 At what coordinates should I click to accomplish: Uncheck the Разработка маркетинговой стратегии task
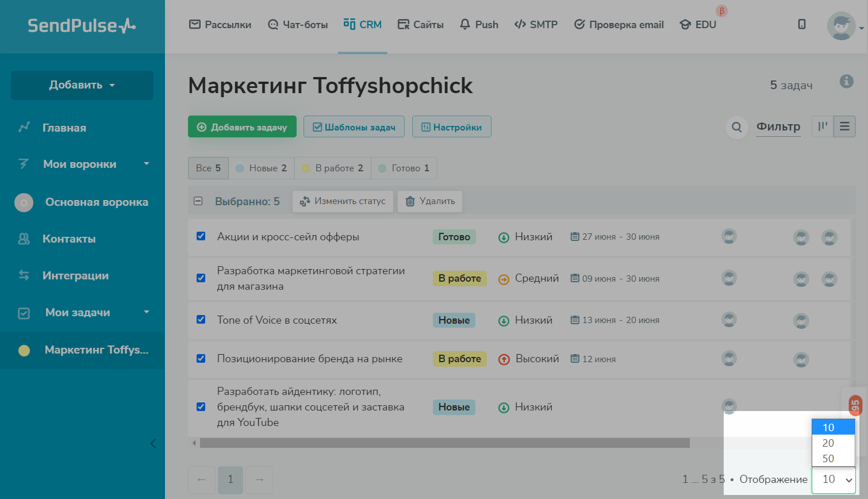tap(201, 278)
